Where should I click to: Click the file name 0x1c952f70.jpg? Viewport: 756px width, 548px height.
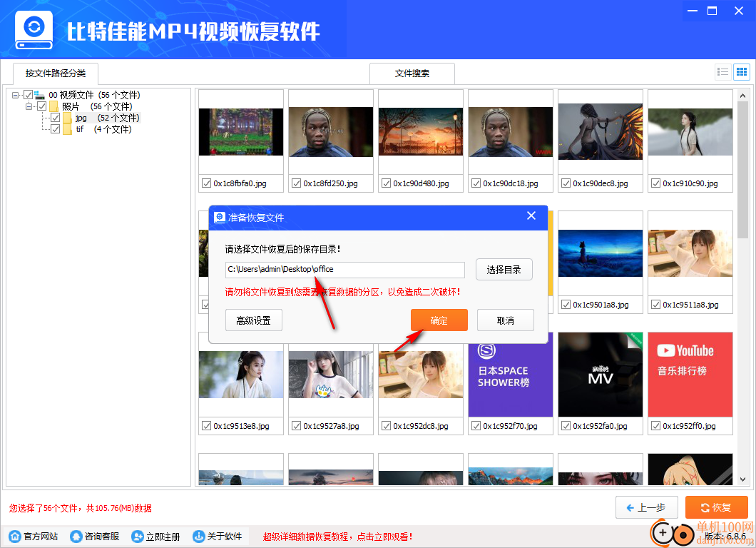510,426
